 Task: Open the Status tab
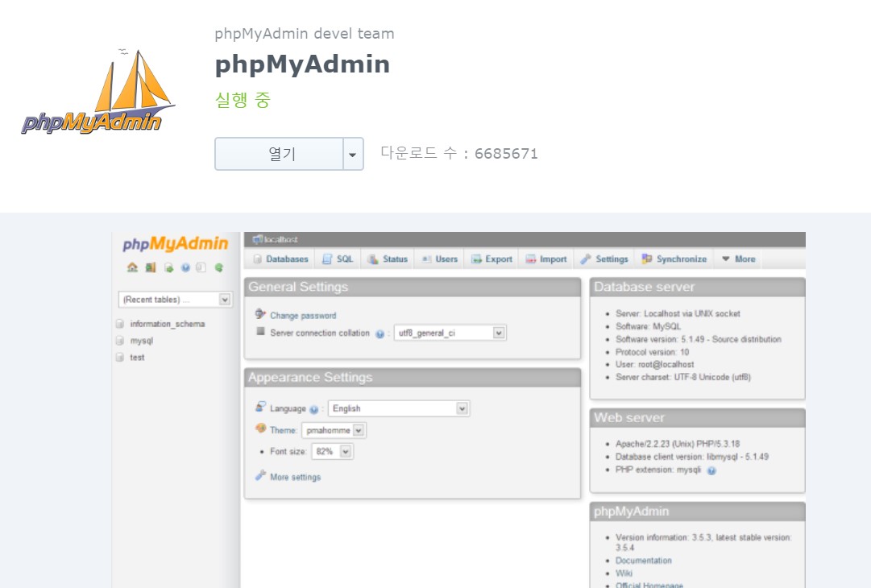(388, 259)
